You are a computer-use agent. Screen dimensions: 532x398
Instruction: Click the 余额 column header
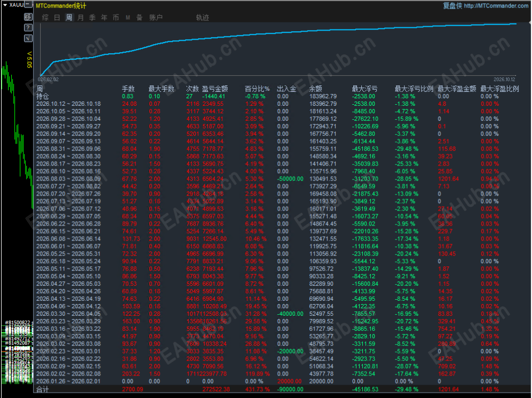pyautogui.click(x=316, y=89)
